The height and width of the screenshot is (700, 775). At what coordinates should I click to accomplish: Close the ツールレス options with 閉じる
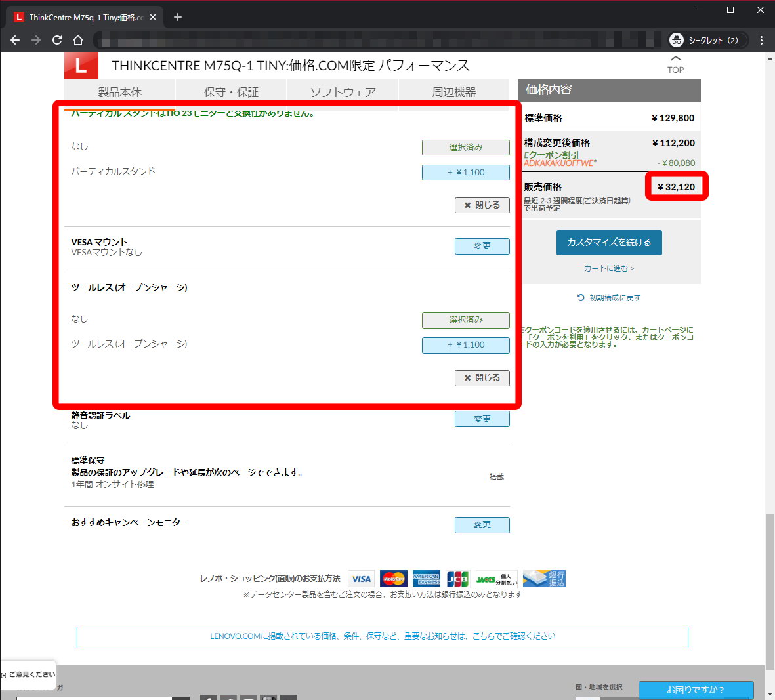click(482, 378)
